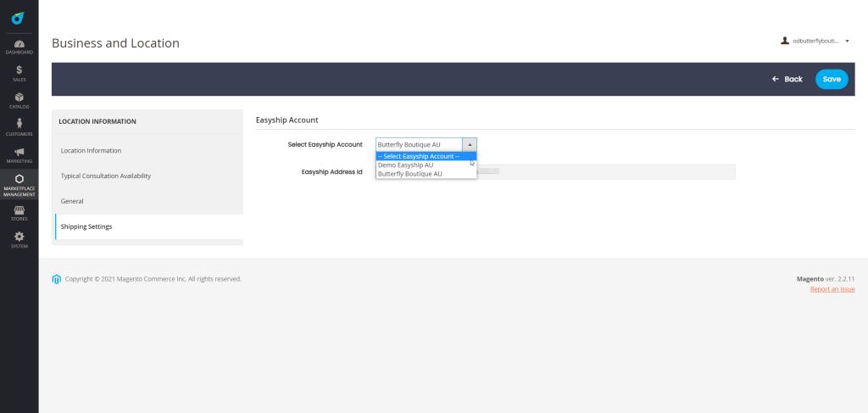The height and width of the screenshot is (413, 868).
Task: Click the Easyship Account section heading
Action: pyautogui.click(x=287, y=120)
